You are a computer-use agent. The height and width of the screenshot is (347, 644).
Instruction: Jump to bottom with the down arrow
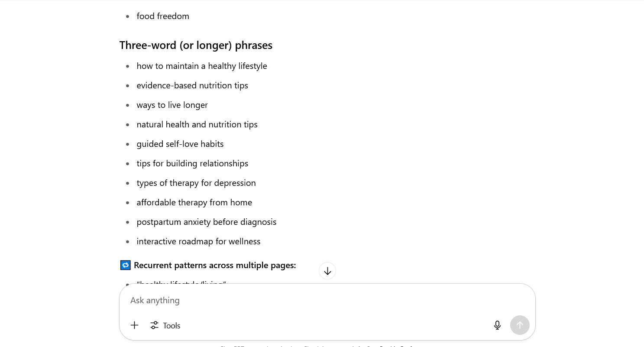pyautogui.click(x=327, y=271)
